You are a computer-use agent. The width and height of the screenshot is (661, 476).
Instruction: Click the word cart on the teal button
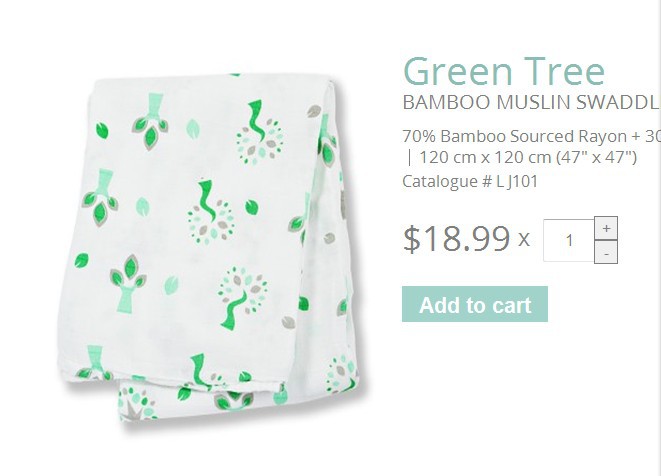pyautogui.click(x=512, y=305)
